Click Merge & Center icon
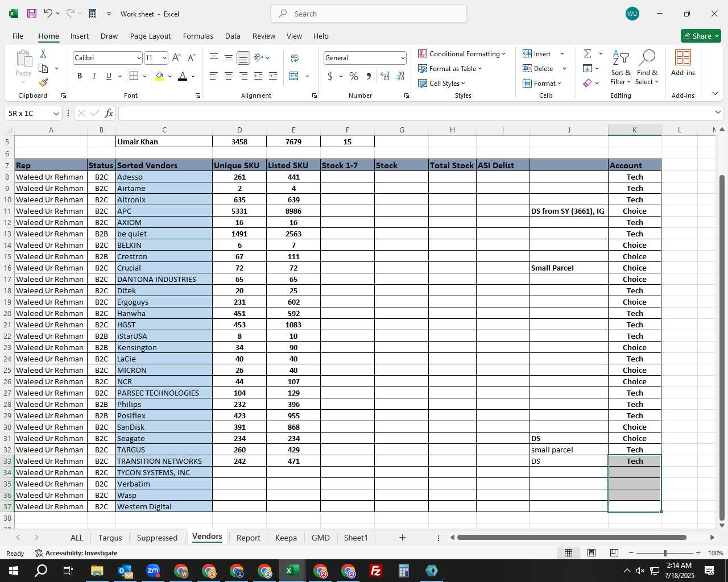The height and width of the screenshot is (582, 728). pyautogui.click(x=294, y=76)
